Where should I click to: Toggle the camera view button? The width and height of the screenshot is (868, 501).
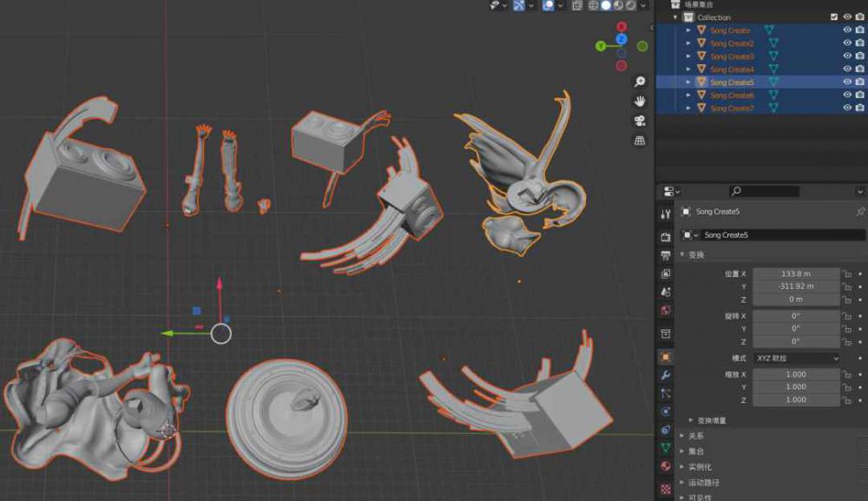coord(640,121)
